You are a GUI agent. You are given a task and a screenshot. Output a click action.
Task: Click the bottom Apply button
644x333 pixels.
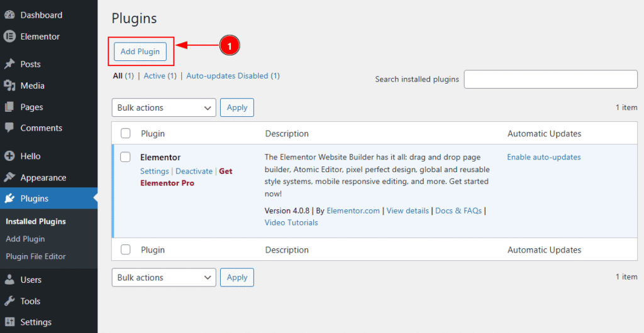[x=237, y=278]
